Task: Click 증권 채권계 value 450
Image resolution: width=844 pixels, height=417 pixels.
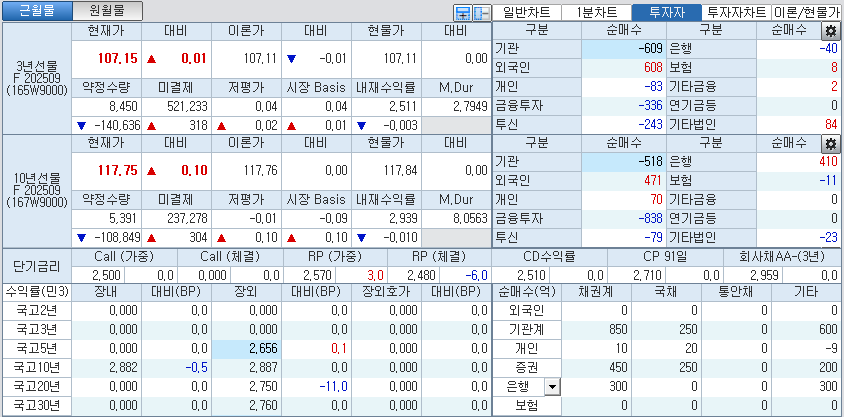Action: pos(618,367)
